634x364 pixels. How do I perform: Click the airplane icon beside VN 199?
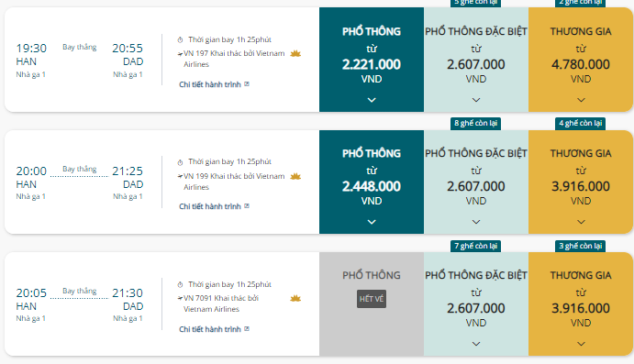(180, 176)
